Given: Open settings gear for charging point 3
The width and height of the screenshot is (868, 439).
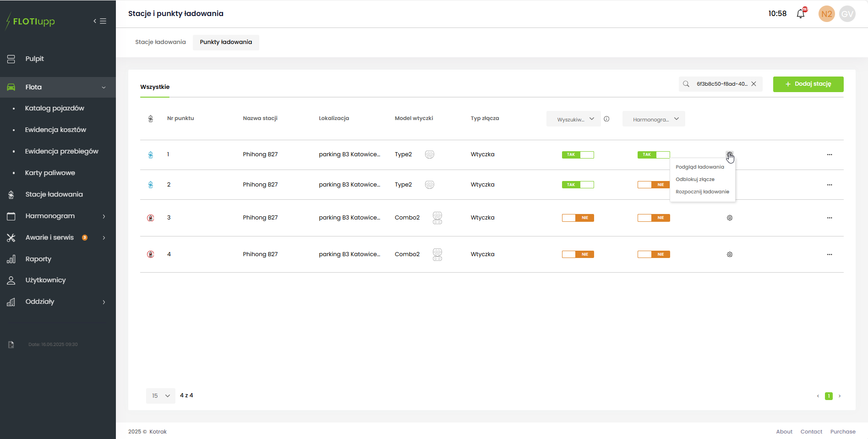Looking at the screenshot, I should 730,218.
